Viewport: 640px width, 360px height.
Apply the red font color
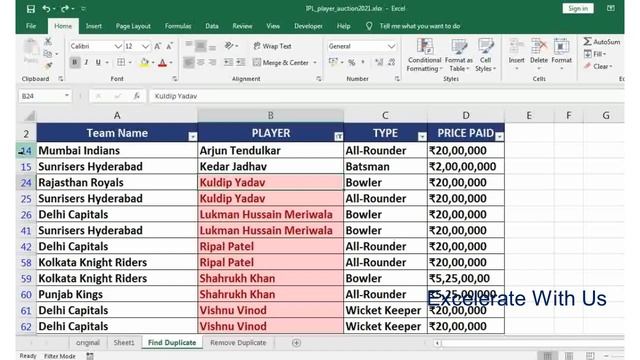click(x=162, y=62)
